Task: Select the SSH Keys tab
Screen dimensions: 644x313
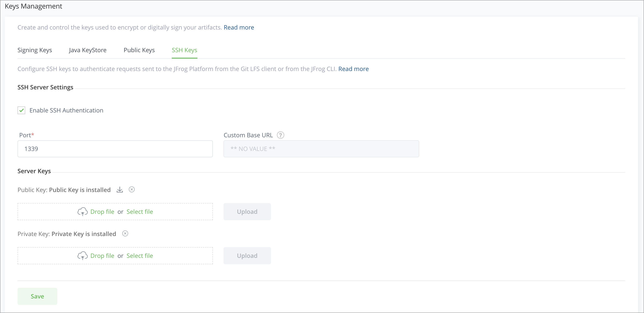Action: tap(184, 50)
